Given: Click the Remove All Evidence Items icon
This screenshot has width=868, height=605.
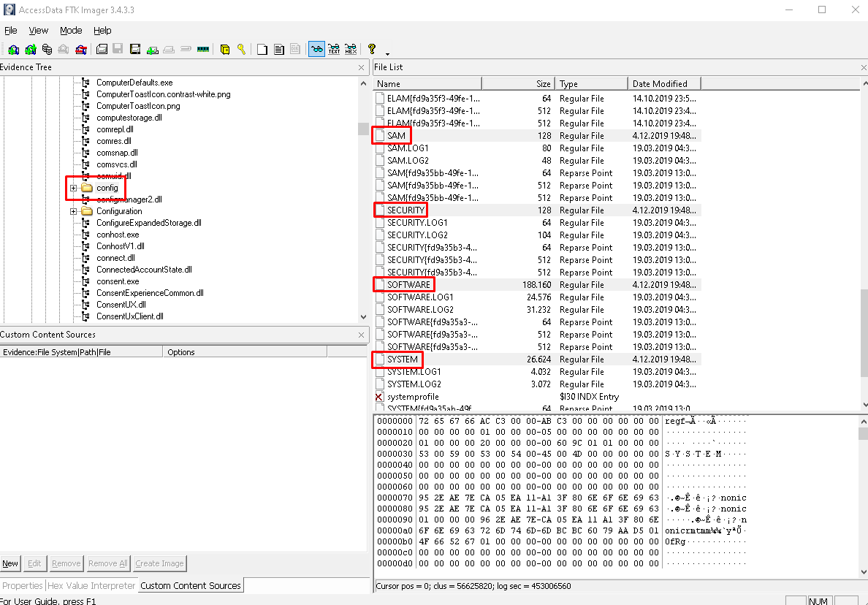Looking at the screenshot, I should point(81,49).
